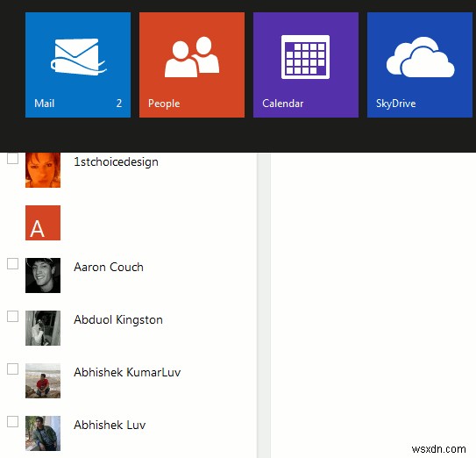The image size is (476, 458).
Task: Tick the Aaron Couch checkbox
Action: tap(12, 263)
